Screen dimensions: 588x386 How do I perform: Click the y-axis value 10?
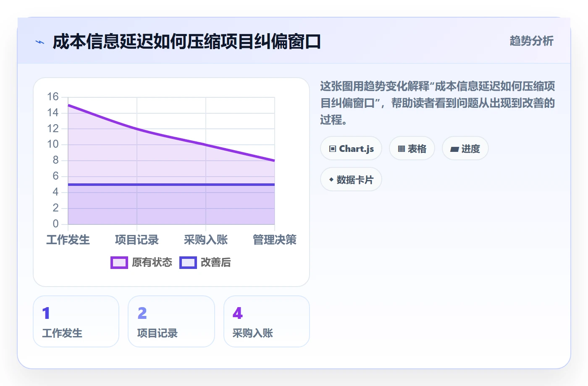click(x=53, y=144)
